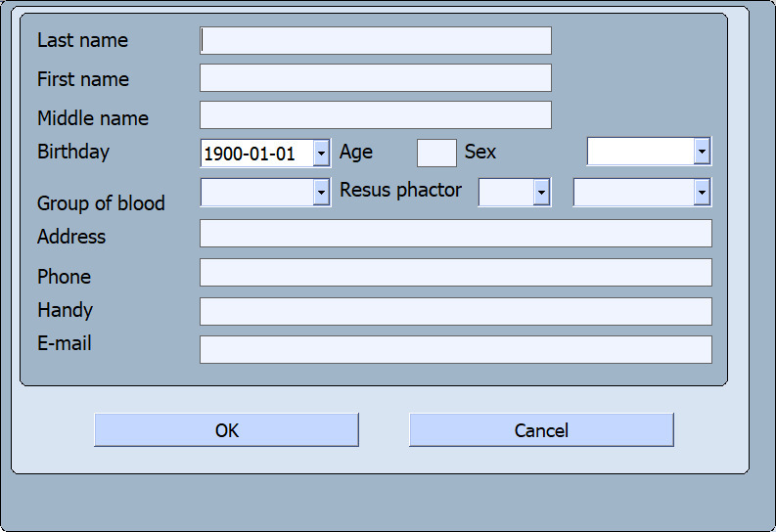Expand the Sex dropdown
The image size is (776, 532).
701,152
